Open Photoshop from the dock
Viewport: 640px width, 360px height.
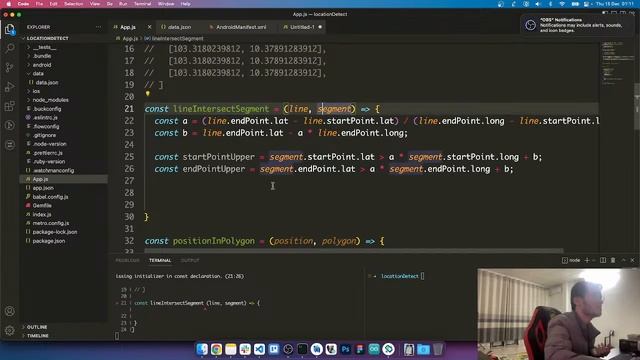point(345,349)
